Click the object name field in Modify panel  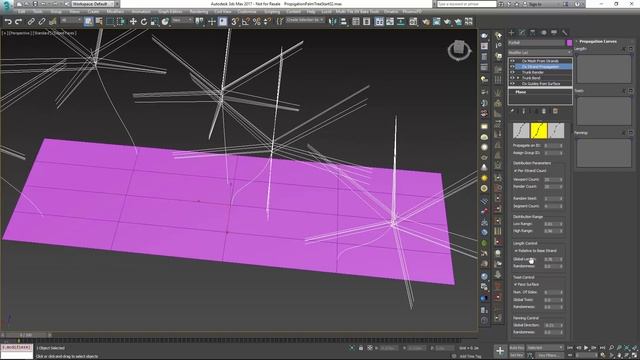point(537,42)
